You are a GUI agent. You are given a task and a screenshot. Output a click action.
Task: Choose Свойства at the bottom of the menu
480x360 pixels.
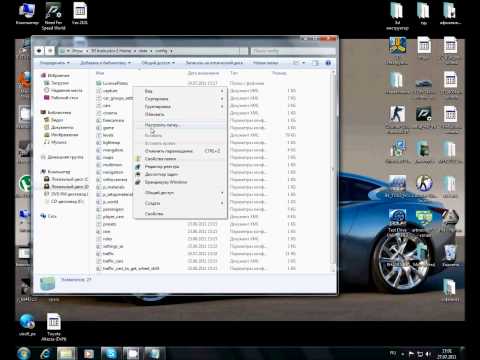click(180, 214)
